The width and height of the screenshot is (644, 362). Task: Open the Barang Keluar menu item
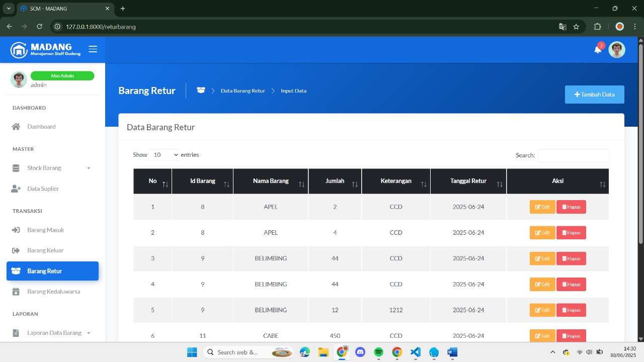45,250
